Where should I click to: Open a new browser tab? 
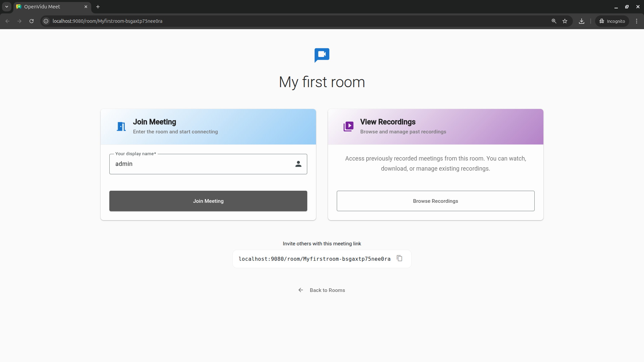[x=98, y=7]
